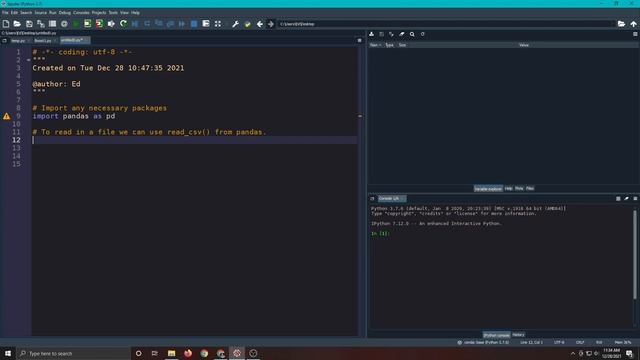
Task: Re-run last script icon
Action: 123,24
